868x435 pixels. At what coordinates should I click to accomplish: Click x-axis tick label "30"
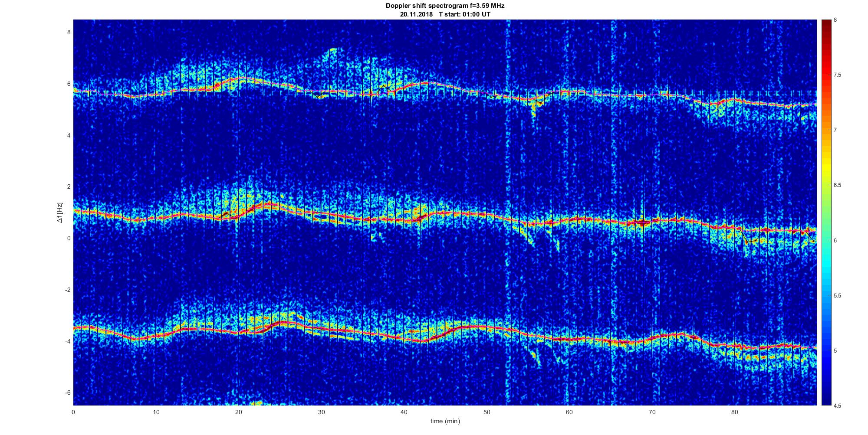pyautogui.click(x=321, y=412)
